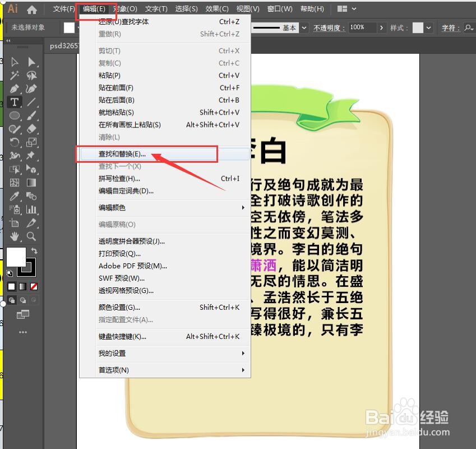Select the Type tool
The height and width of the screenshot is (449, 476).
click(x=15, y=102)
